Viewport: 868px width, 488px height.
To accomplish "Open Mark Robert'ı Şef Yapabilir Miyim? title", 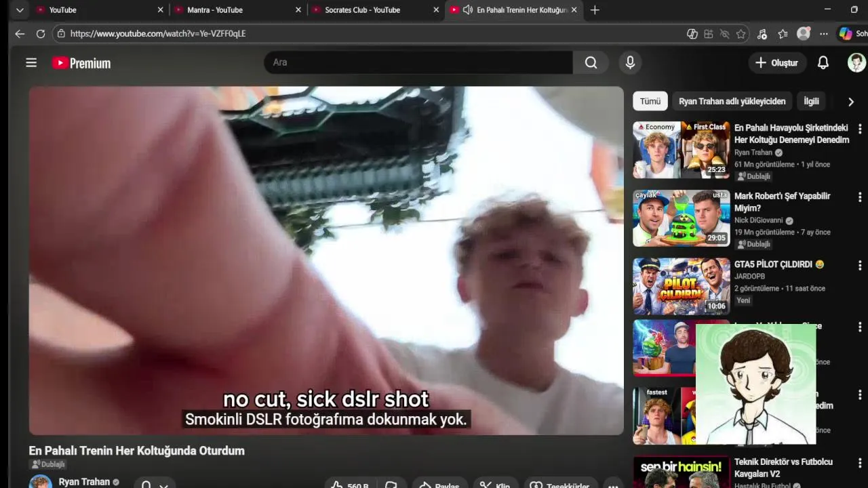I will tap(783, 202).
